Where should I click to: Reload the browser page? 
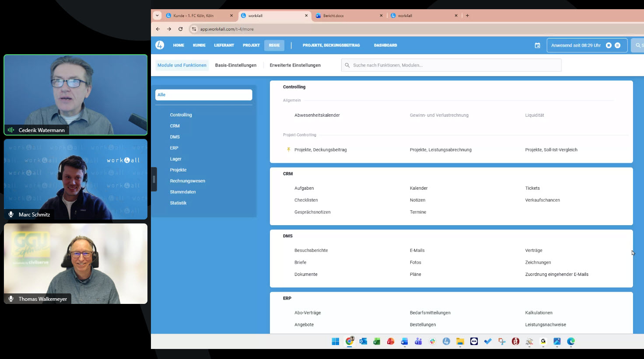180,29
